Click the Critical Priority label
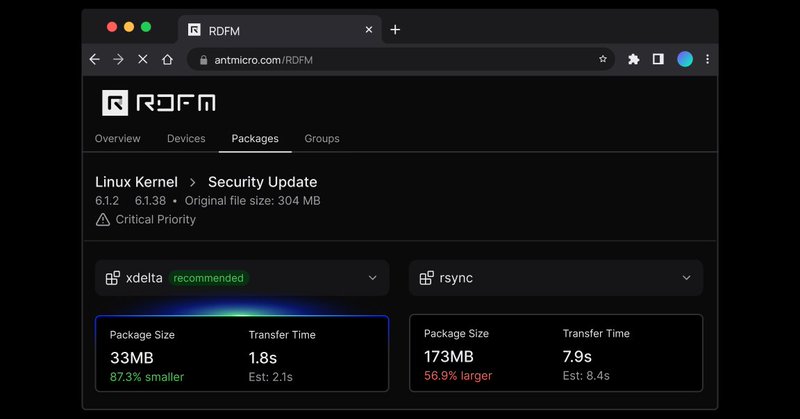800x419 pixels. pos(156,219)
